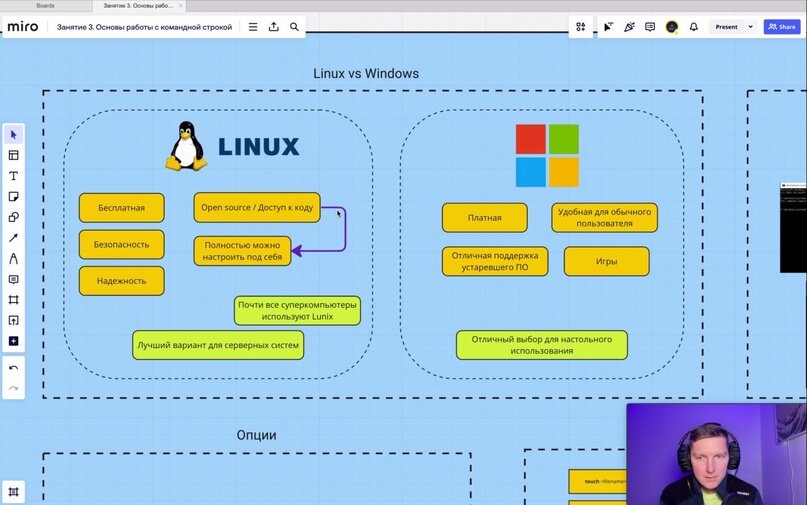Select Отличный выбор для настольного использования box
This screenshot has width=807, height=505.
pos(541,345)
